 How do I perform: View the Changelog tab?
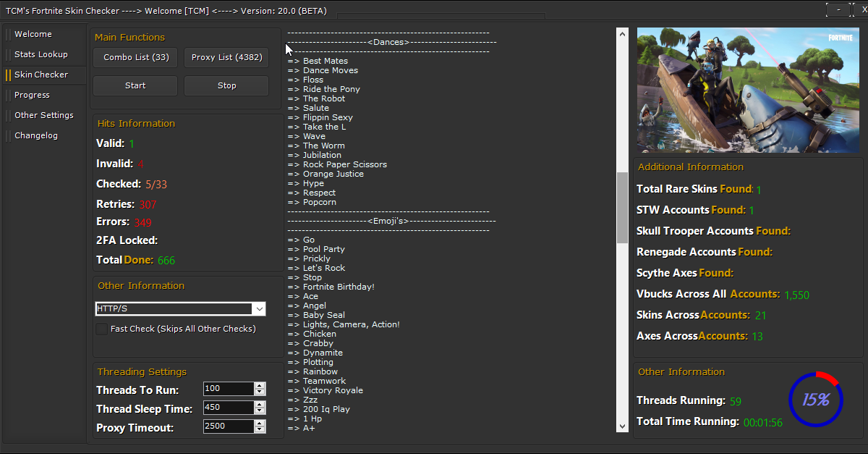tap(44, 135)
